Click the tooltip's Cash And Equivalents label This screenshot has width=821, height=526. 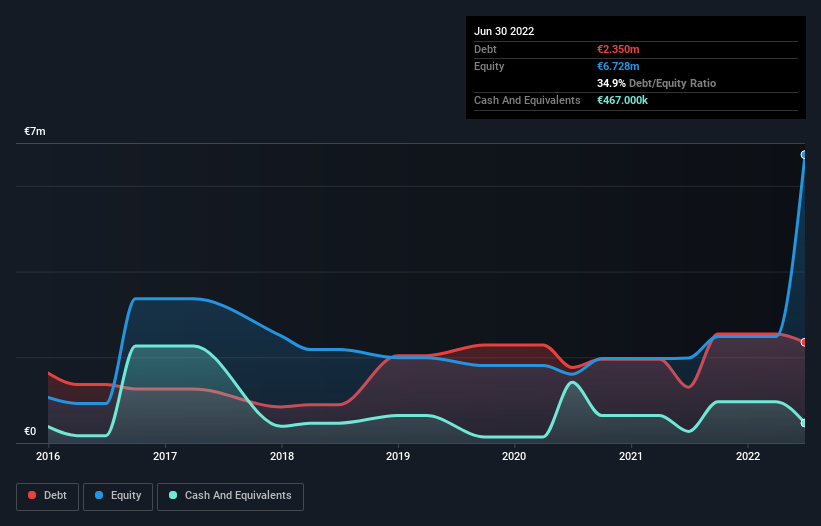coord(527,100)
